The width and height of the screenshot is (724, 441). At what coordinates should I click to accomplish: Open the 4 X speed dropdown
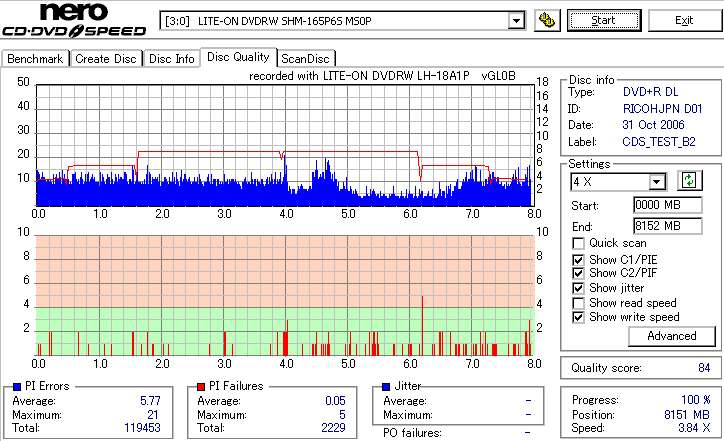tap(656, 182)
